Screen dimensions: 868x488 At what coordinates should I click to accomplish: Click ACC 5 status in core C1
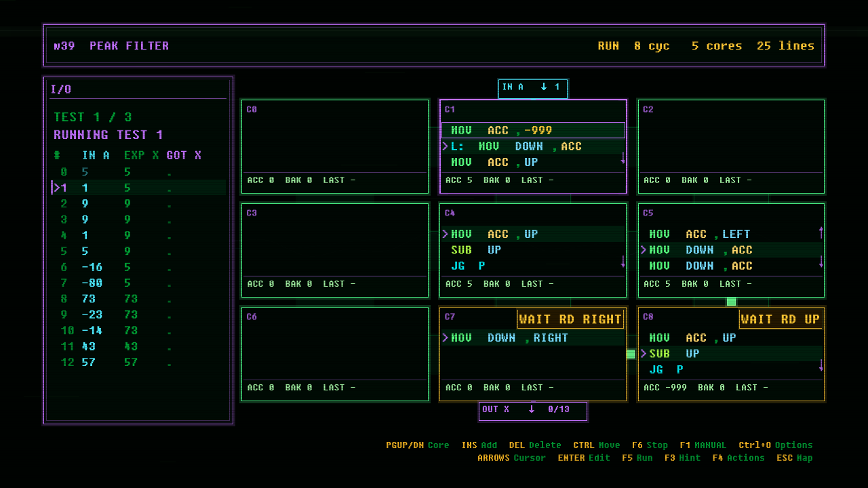(459, 180)
